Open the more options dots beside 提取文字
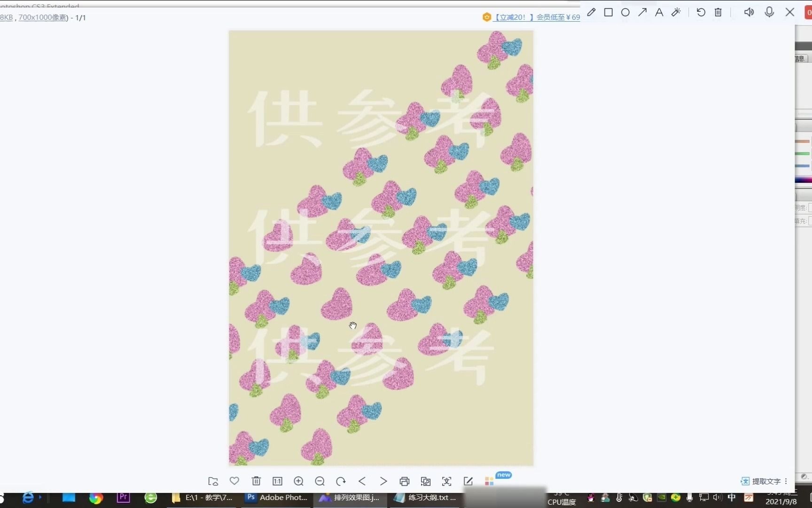The width and height of the screenshot is (812, 508). 786,481
